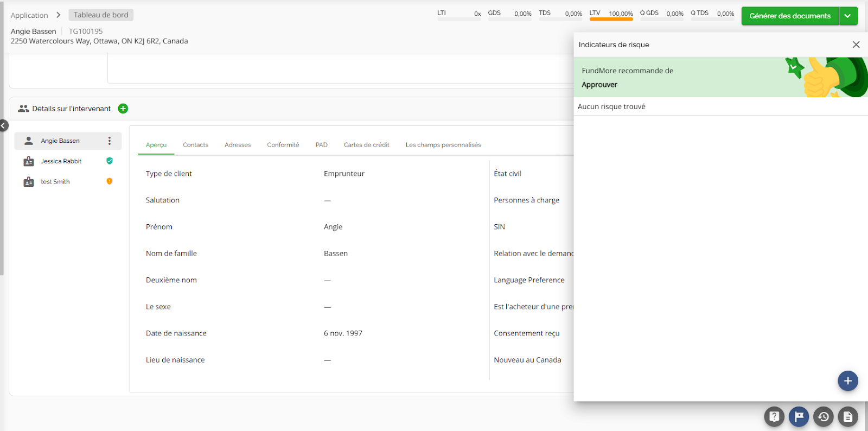
Task: Click the Approuver recommendation banner
Action: pyautogui.click(x=720, y=77)
